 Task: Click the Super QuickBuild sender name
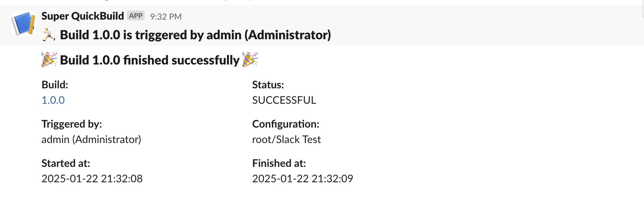(83, 16)
